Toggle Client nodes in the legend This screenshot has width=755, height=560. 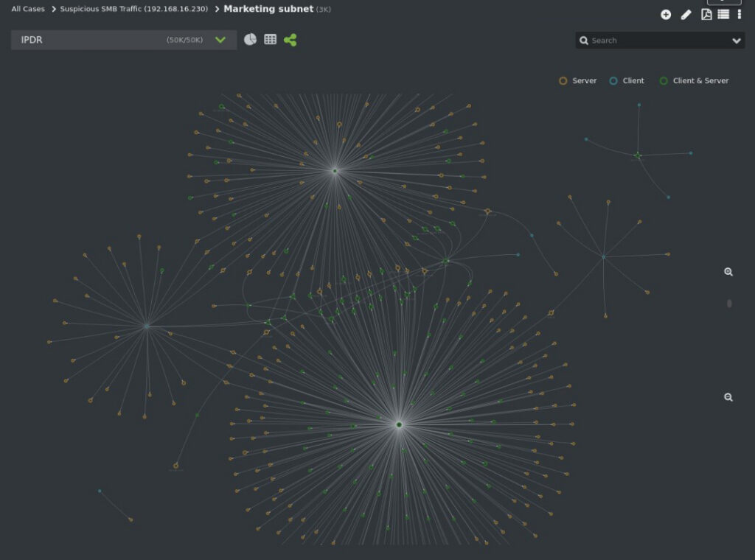(x=627, y=81)
